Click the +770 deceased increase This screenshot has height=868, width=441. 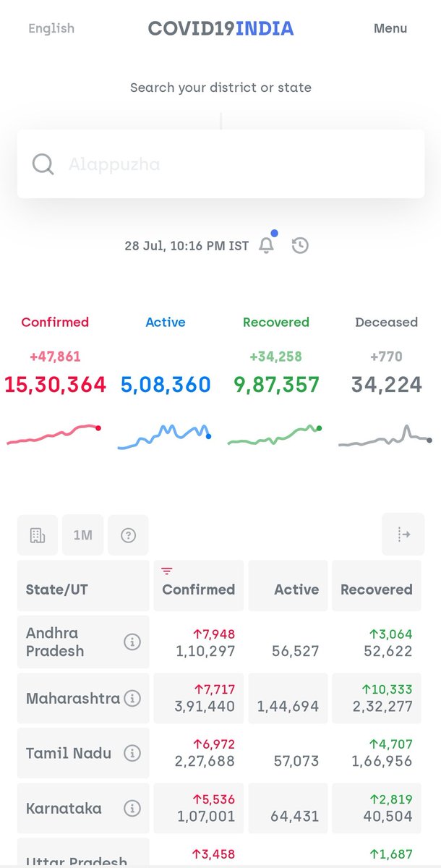click(387, 357)
